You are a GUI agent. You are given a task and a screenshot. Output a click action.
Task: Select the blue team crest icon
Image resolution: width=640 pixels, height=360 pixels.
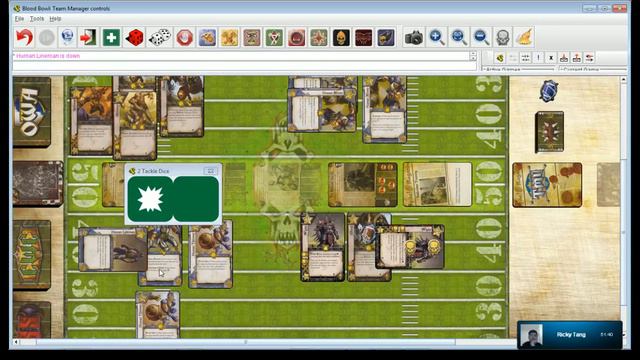pyautogui.click(x=207, y=38)
